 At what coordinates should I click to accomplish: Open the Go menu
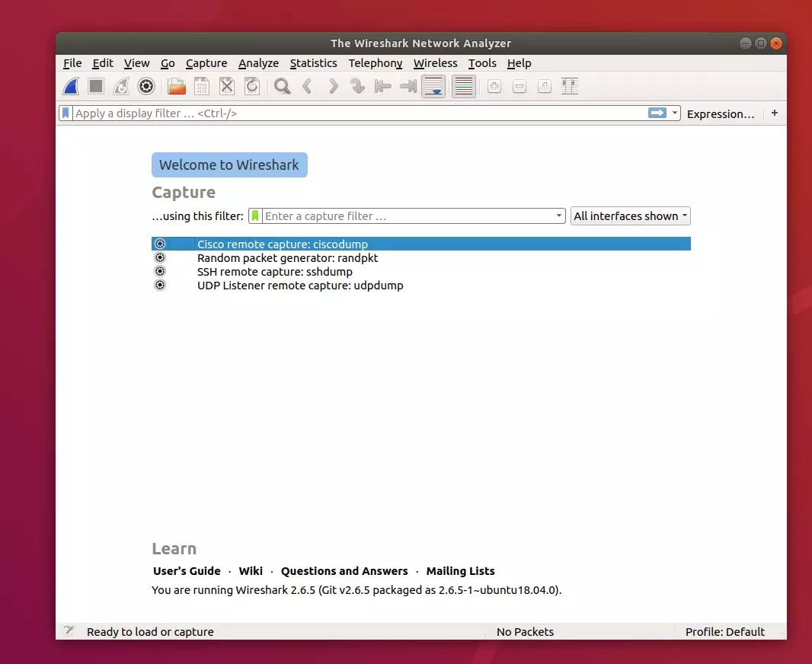coord(168,63)
